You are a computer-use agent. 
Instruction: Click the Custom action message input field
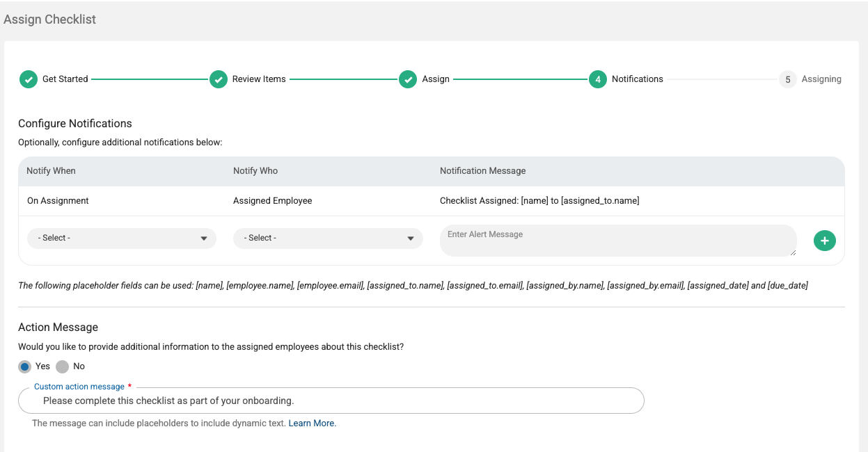[331, 401]
